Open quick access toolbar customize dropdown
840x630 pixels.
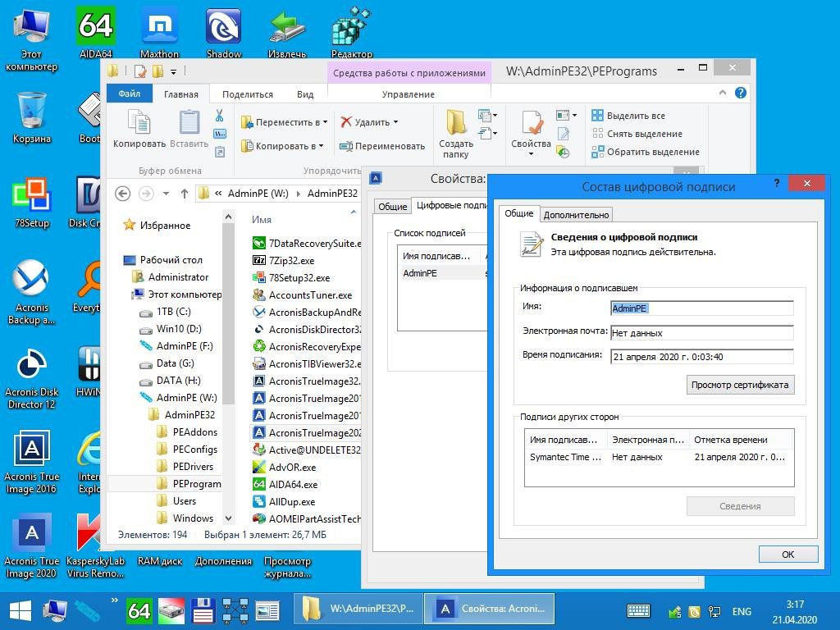point(173,71)
